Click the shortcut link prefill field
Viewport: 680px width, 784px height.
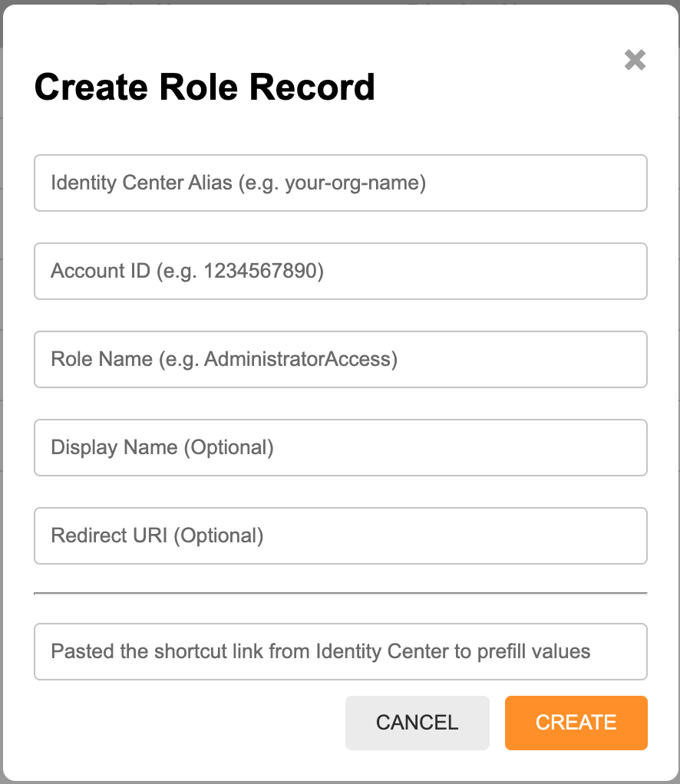point(340,652)
